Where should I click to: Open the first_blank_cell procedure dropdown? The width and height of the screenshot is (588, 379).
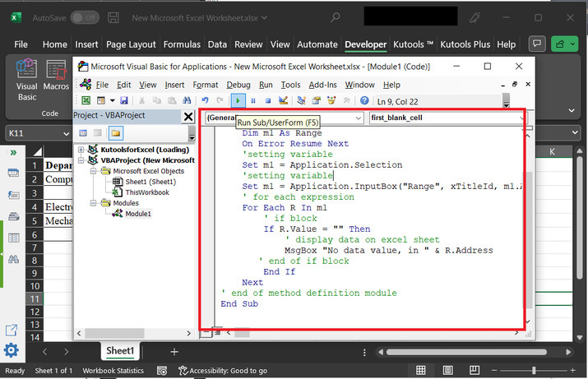click(x=521, y=118)
